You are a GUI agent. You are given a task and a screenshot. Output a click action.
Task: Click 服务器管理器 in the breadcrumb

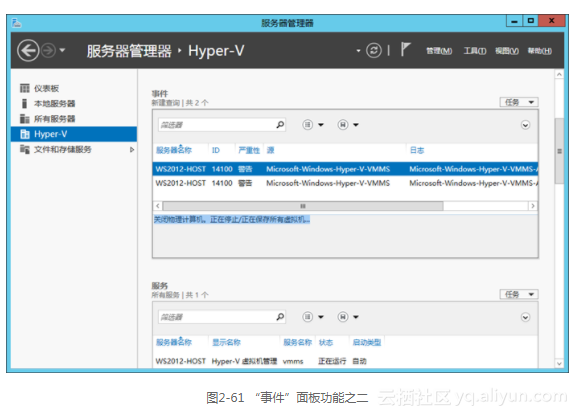pyautogui.click(x=129, y=51)
